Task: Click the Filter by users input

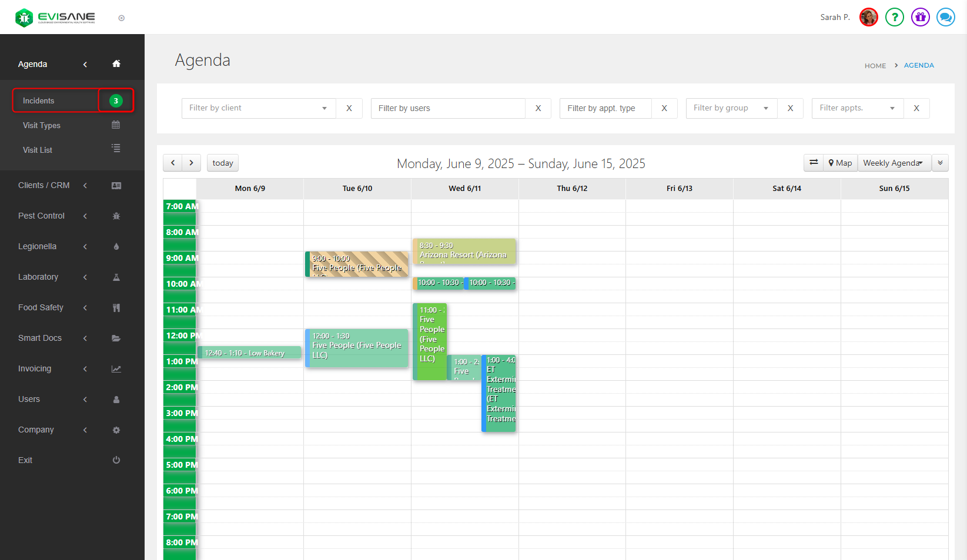Action: point(448,108)
